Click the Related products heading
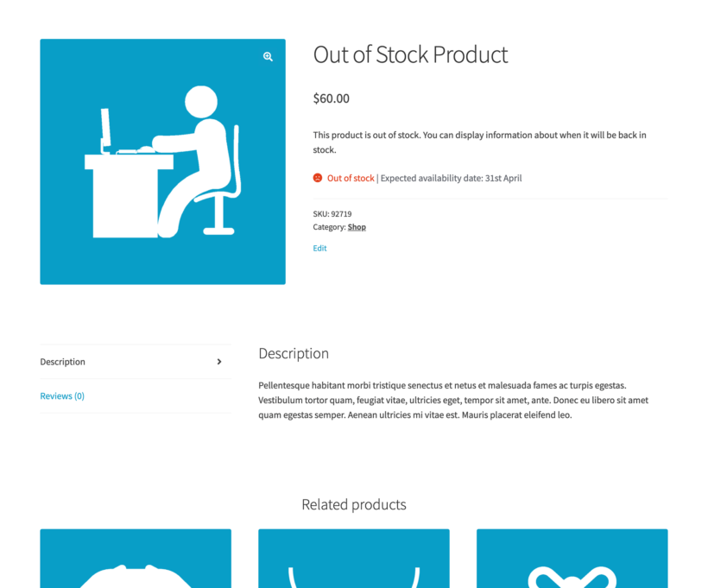The image size is (708, 588). (354, 504)
